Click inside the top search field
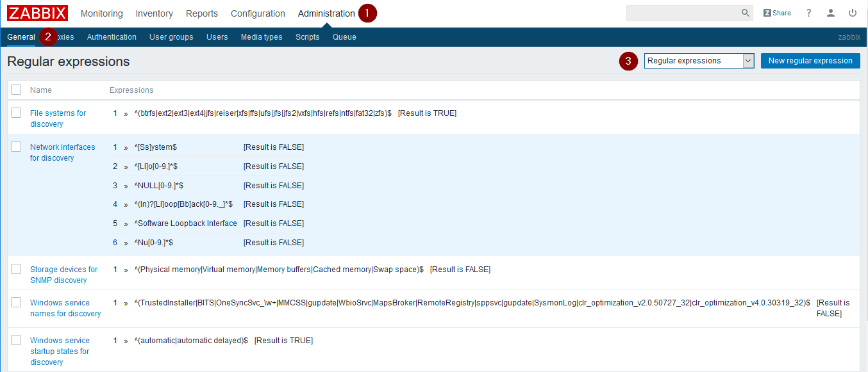This screenshot has height=372, width=868. (x=683, y=13)
